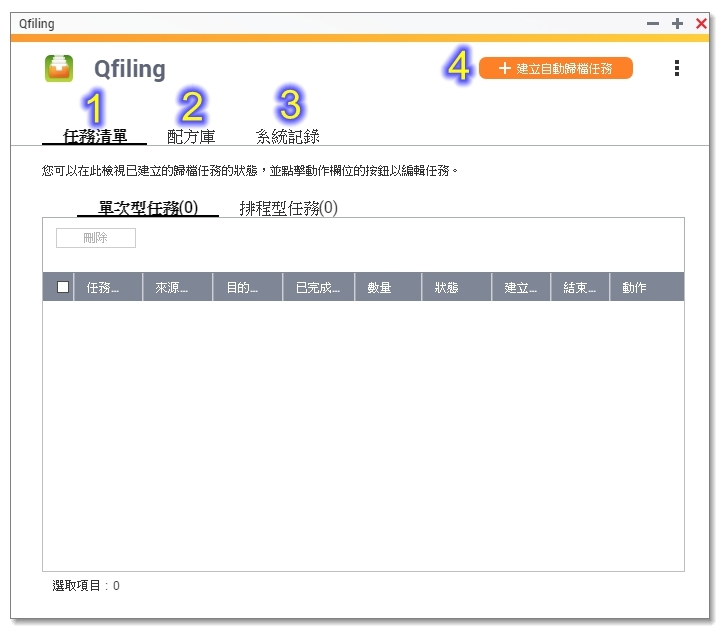Screen dimensions: 720x631
Task: Toggle the select-all checkbox in table header
Action: (63, 287)
